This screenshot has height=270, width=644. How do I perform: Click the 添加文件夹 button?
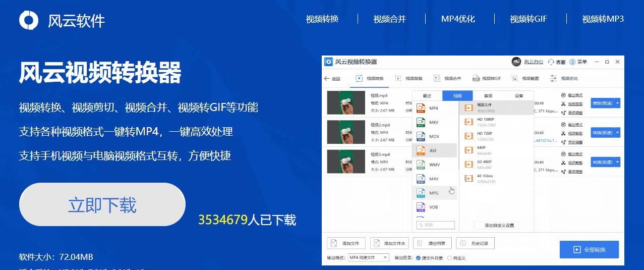tap(389, 243)
